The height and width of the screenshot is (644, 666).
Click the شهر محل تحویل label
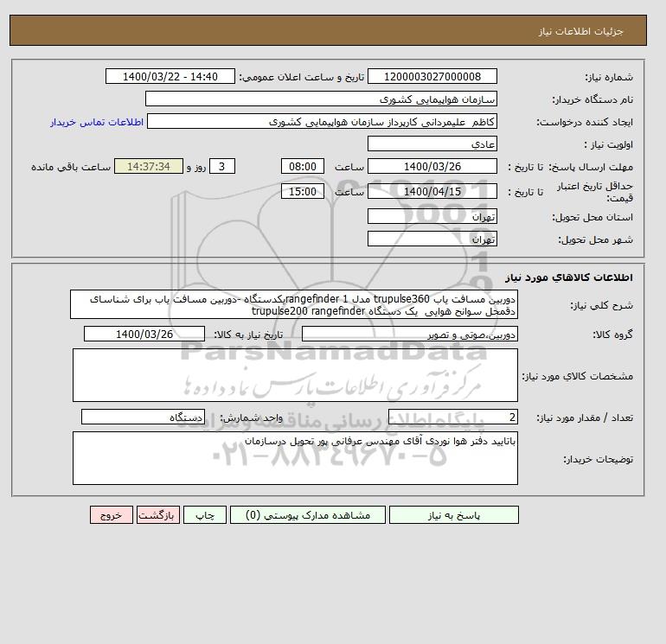pyautogui.click(x=595, y=239)
